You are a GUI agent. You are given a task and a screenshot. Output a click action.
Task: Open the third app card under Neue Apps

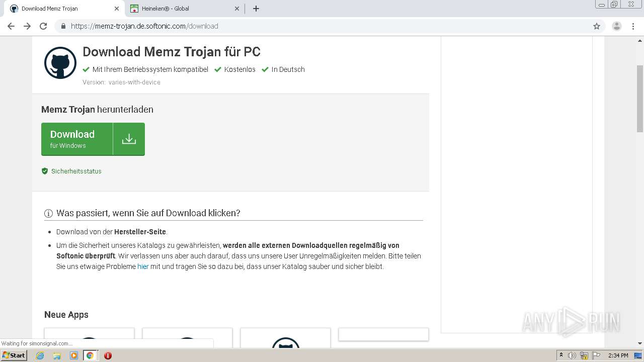coord(285,338)
